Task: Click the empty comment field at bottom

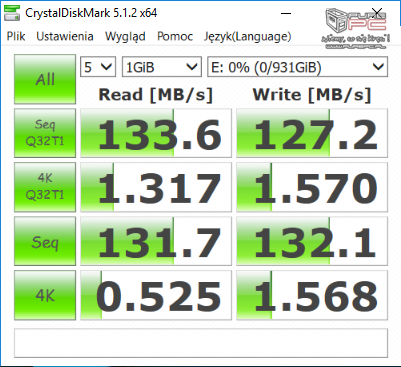Action: coord(201,343)
